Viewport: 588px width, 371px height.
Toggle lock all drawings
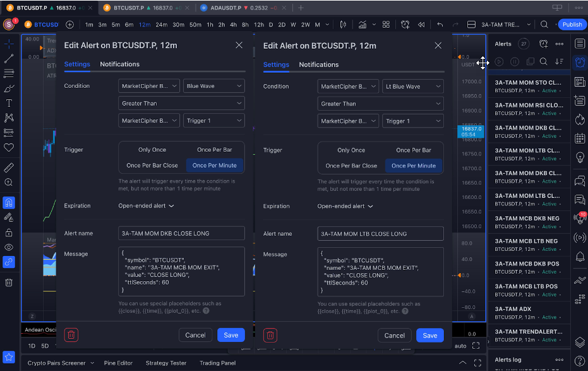9,233
